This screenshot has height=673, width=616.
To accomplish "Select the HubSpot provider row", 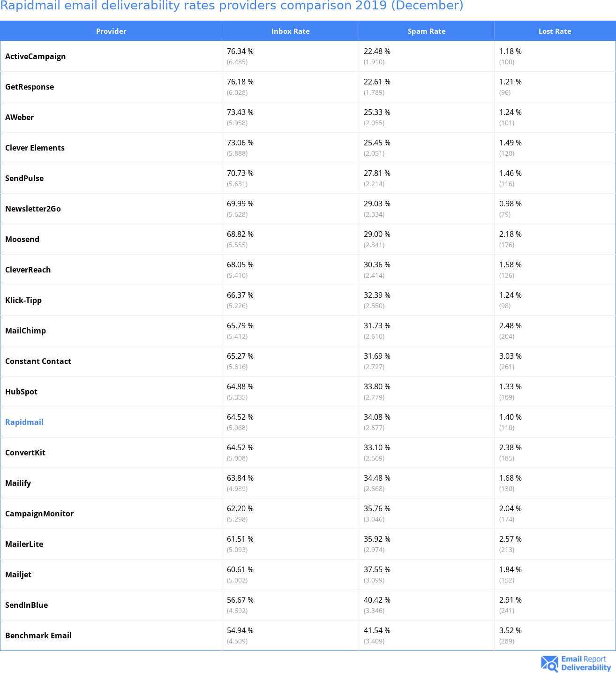I will click(x=22, y=392).
